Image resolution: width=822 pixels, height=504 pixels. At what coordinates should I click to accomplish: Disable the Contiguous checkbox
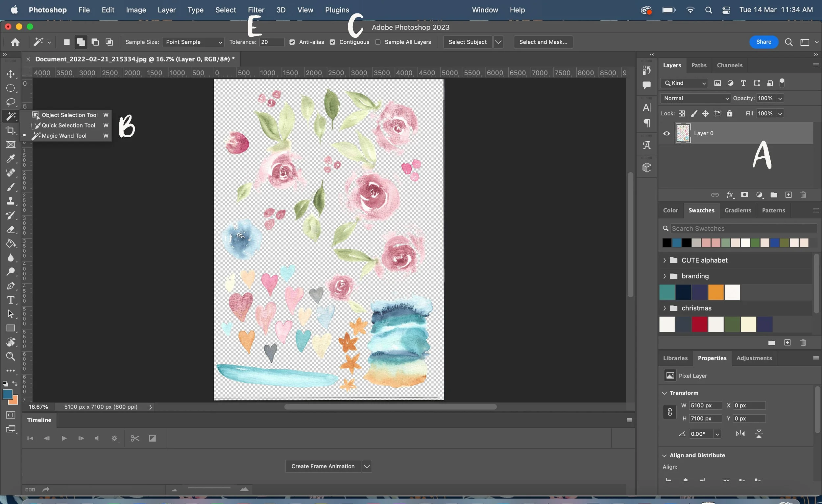pyautogui.click(x=332, y=42)
